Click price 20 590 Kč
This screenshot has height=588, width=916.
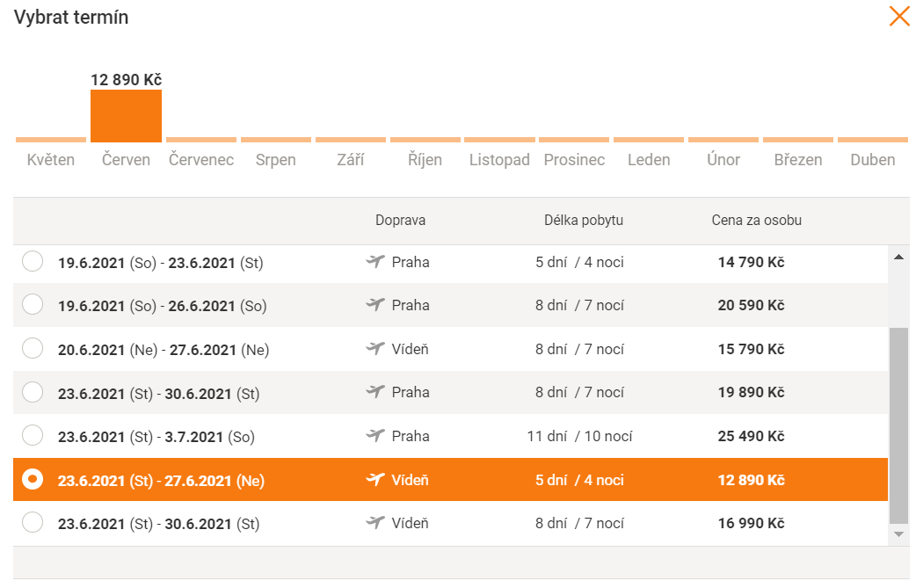pos(752,305)
